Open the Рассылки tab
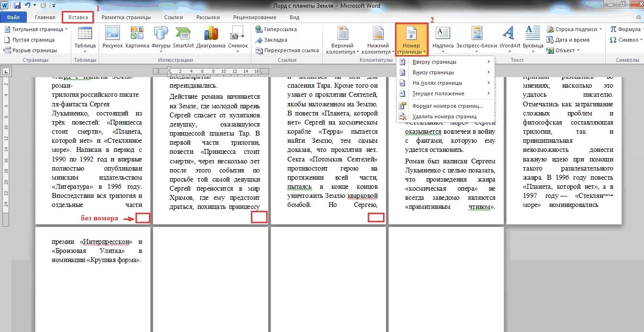 [x=208, y=17]
